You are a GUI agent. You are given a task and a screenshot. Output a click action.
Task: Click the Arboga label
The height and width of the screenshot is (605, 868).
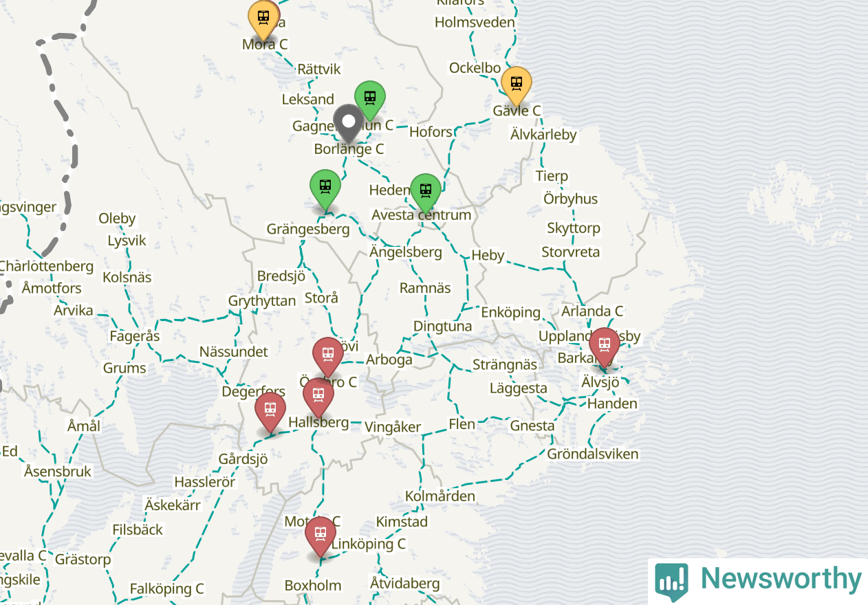389,359
